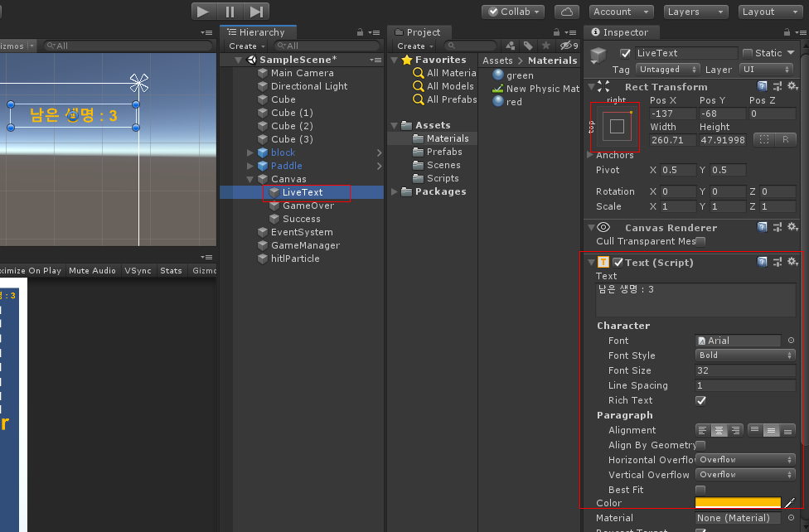809x532 pixels.
Task: Click the raw edit mode R button
Action: [x=785, y=139]
